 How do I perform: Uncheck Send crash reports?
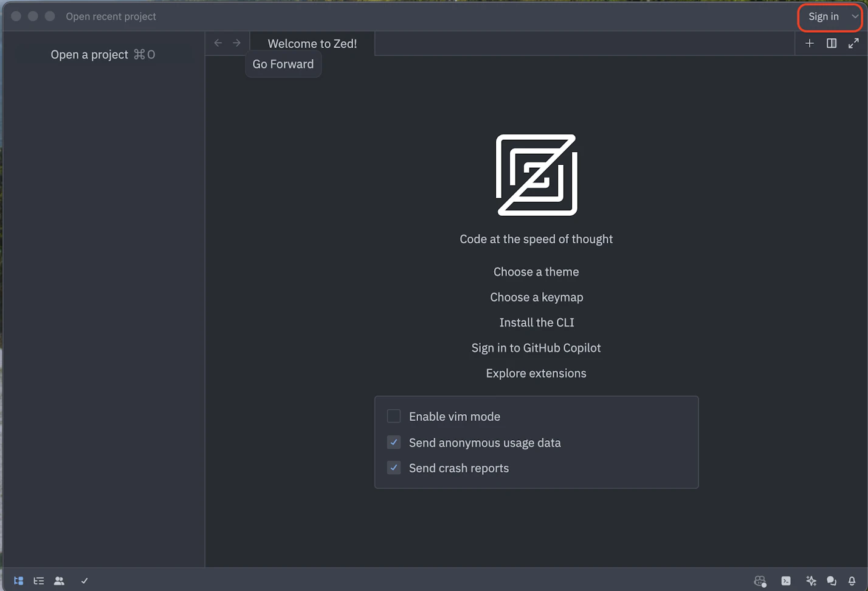[x=394, y=468]
